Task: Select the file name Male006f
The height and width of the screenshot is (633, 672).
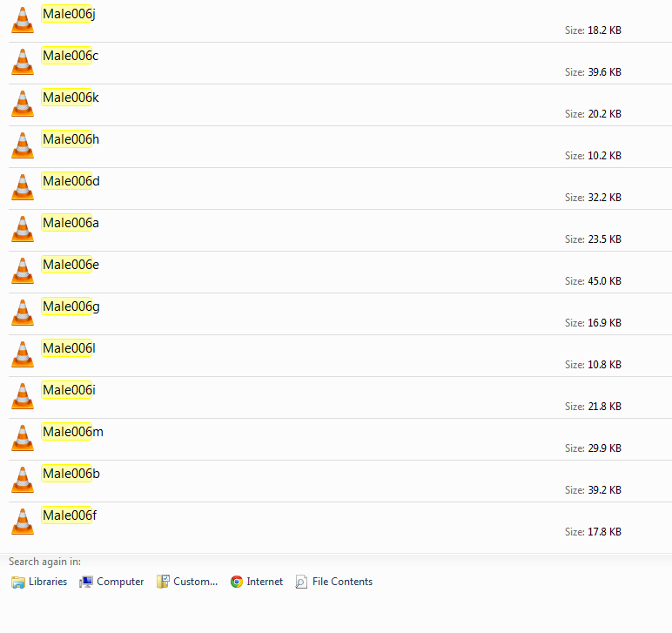Action: (x=70, y=515)
